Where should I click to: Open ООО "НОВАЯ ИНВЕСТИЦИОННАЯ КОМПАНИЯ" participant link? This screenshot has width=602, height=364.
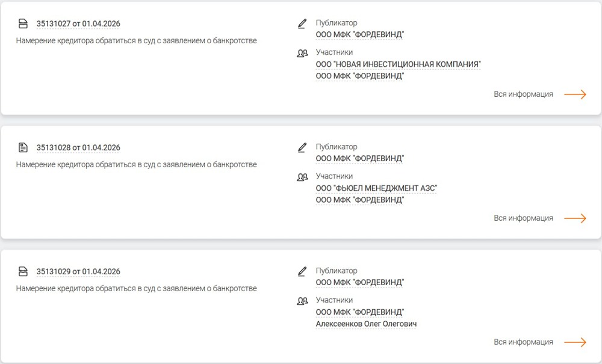pyautogui.click(x=398, y=64)
